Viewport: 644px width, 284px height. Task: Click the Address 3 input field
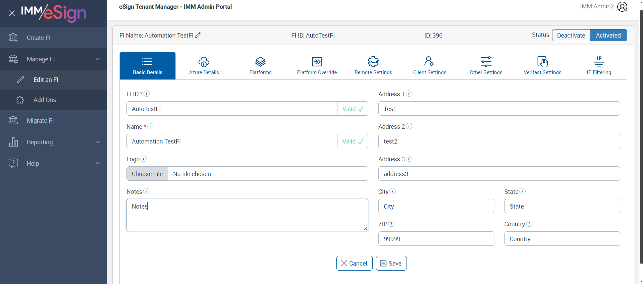pyautogui.click(x=499, y=174)
